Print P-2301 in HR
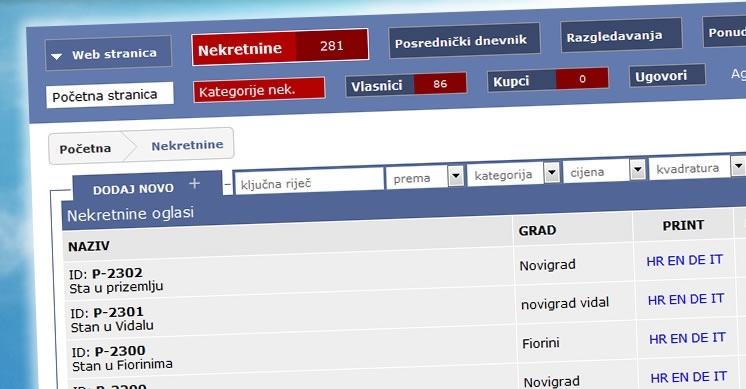The height and width of the screenshot is (389, 746). click(656, 300)
